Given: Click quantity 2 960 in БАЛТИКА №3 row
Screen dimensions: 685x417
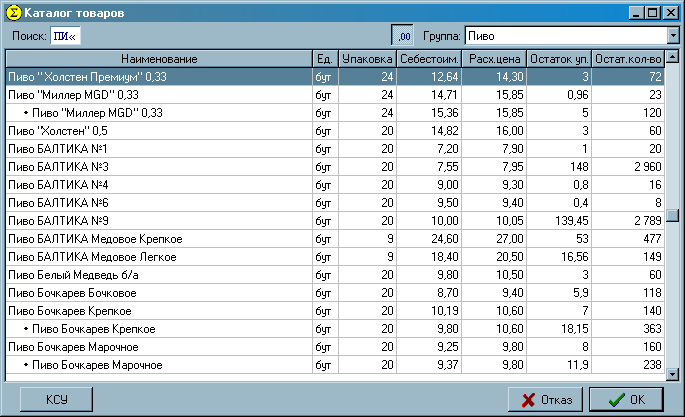Looking at the screenshot, I should click(x=648, y=167).
